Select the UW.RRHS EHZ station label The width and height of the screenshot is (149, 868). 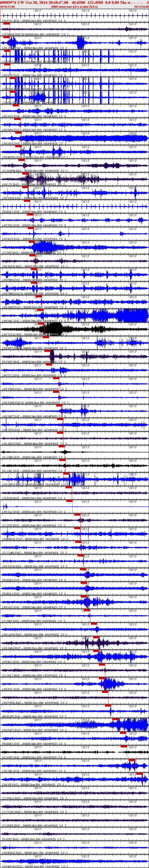[x=11, y=539]
